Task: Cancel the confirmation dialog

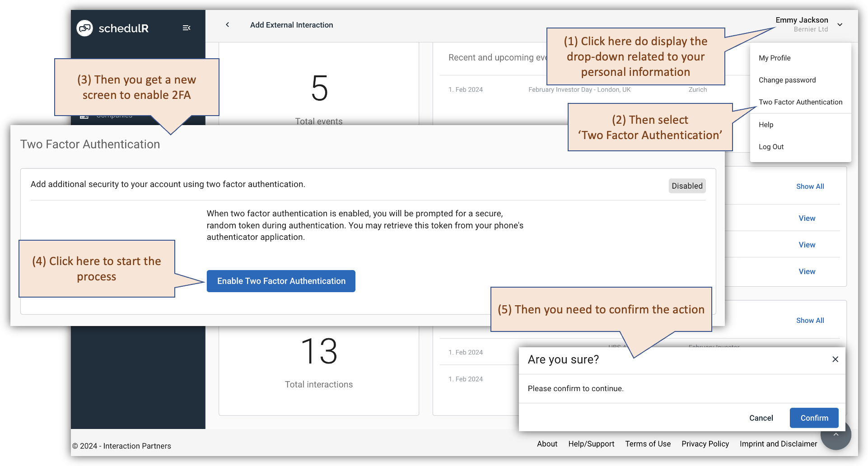Action: [x=761, y=418]
